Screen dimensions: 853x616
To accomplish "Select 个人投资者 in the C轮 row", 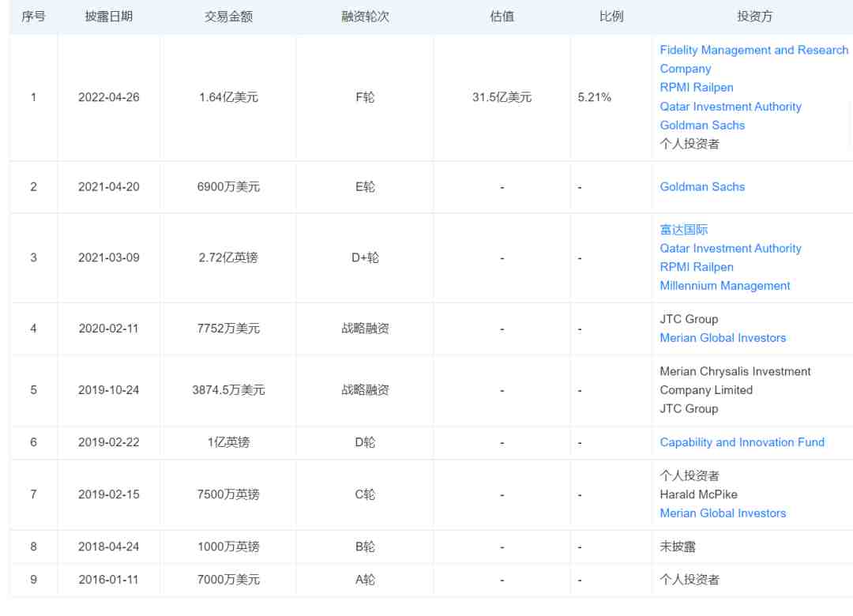I will (x=690, y=476).
